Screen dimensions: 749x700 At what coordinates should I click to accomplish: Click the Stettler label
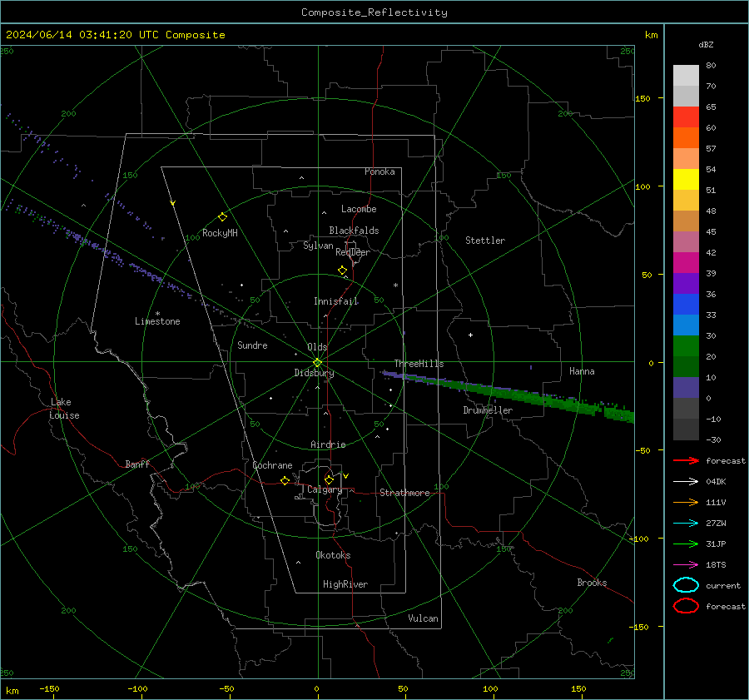click(485, 241)
